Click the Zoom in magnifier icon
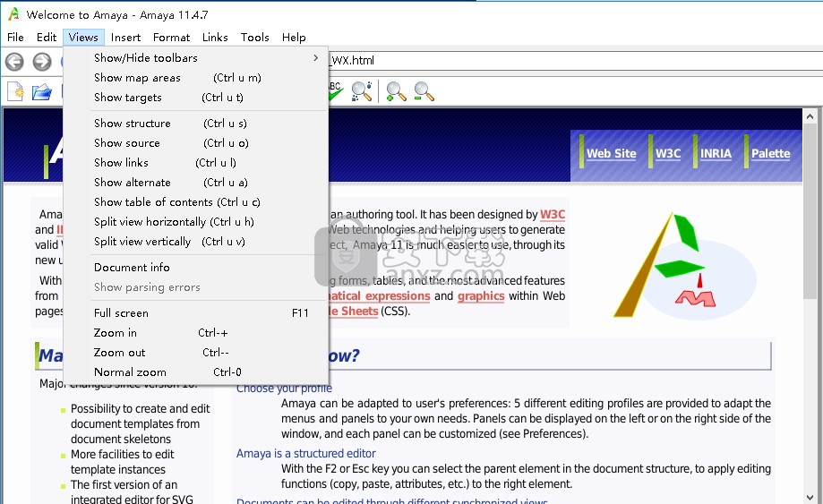Image resolution: width=823 pixels, height=504 pixels. coord(396,91)
